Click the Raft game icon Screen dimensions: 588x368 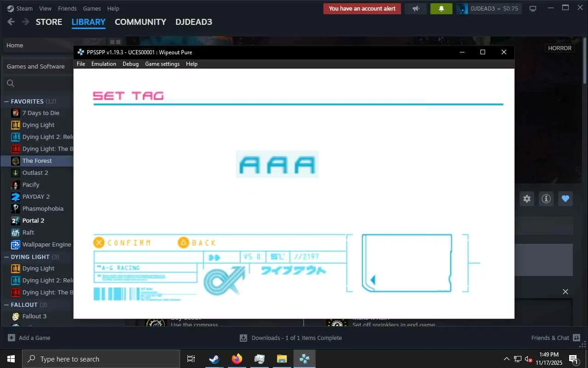[x=16, y=232]
